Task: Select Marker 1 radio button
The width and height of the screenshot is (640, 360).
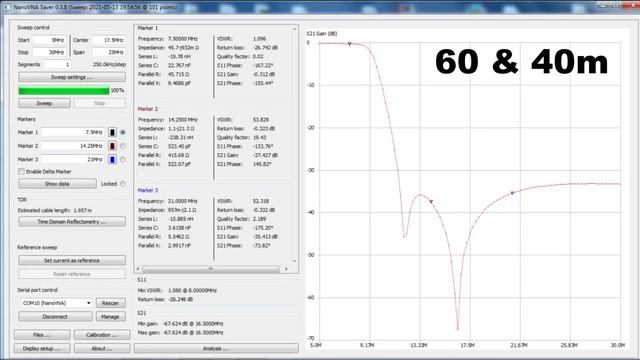Action: tap(122, 132)
